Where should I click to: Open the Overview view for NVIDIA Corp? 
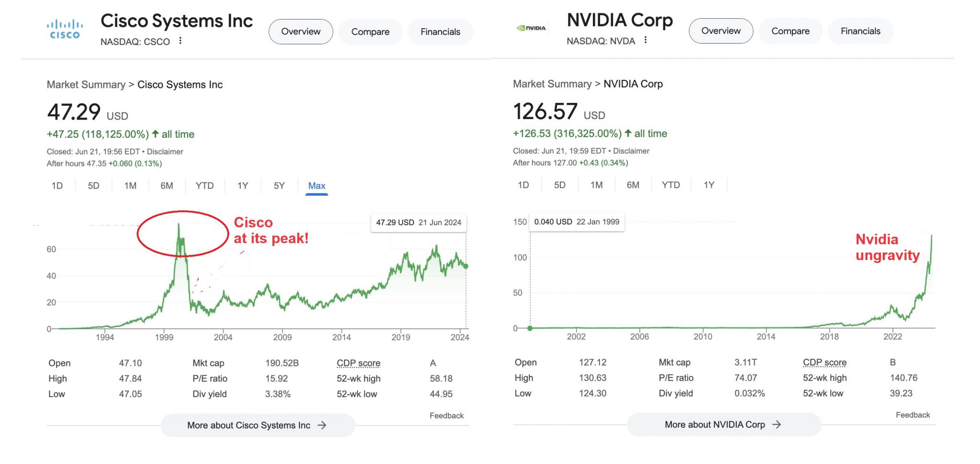[x=721, y=31]
